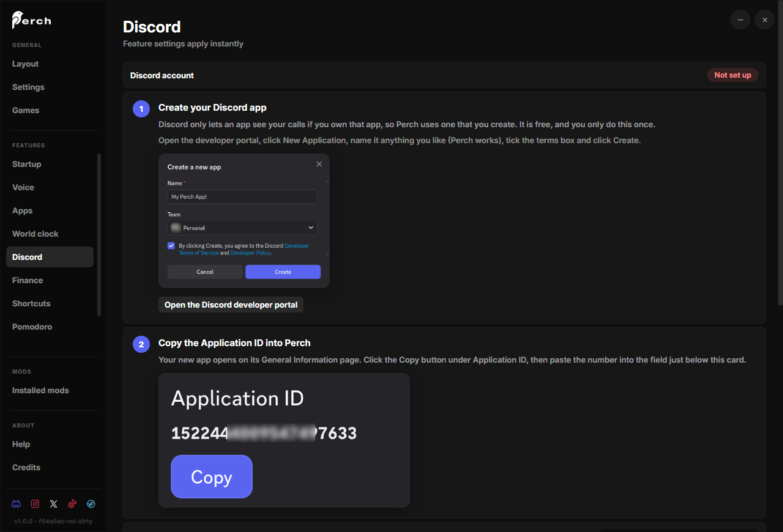The height and width of the screenshot is (532, 783).
Task: Click the Perch logo in sidebar
Action: (32, 20)
